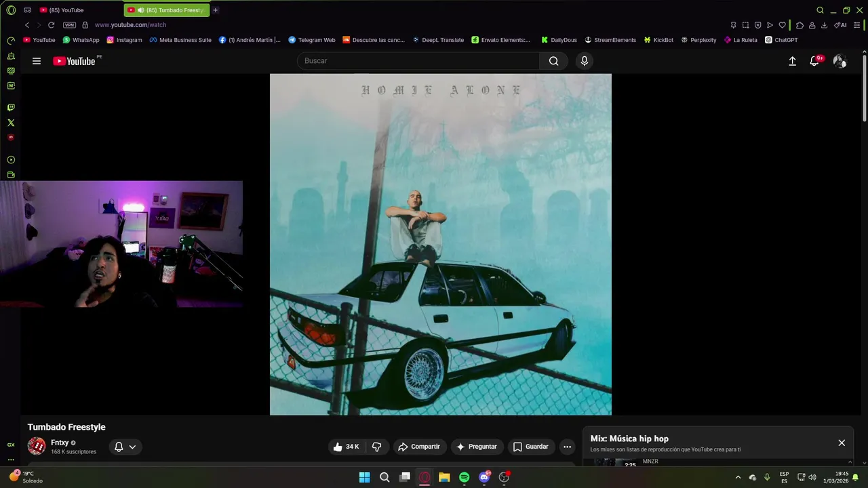Open ChatGPT bookmark
Viewport: 868px width, 488px height.
tap(781, 40)
